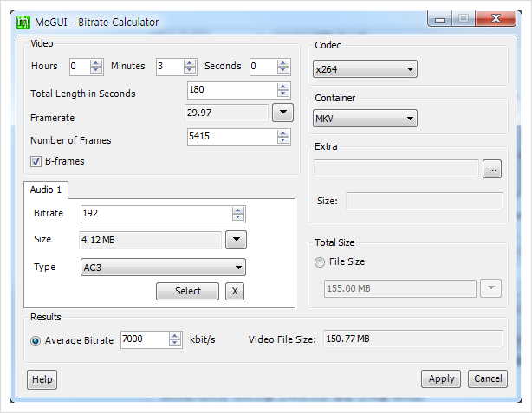Click the Apply button
This screenshot has height=413, width=532.
point(441,378)
